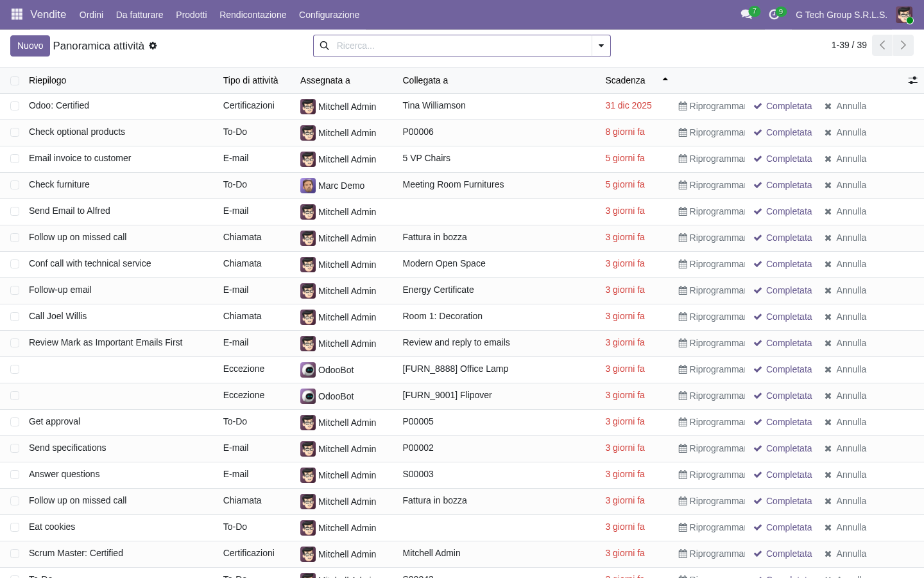Viewport: 924px width, 578px height.
Task: Open the Configurazione menu
Action: pos(329,15)
